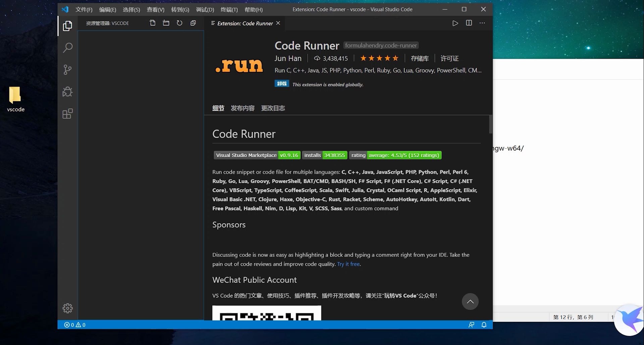Viewport: 644px width, 345px height.
Task: Click the installs 3438355 badge
Action: point(324,155)
